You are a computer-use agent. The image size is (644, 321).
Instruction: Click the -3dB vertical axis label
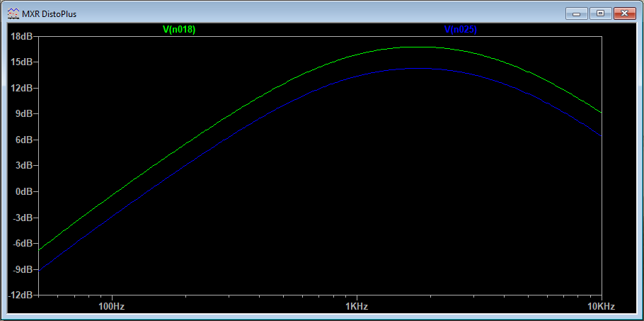point(22,218)
